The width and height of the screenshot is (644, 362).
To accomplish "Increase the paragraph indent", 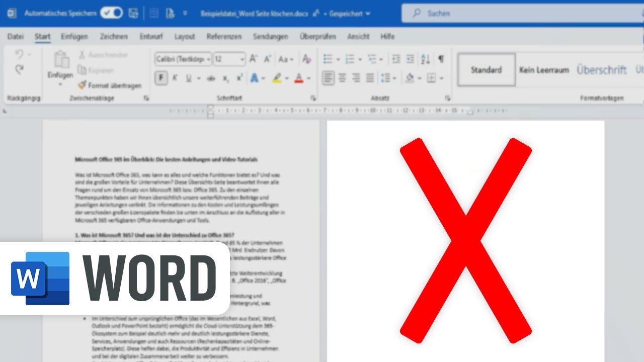I will (410, 59).
